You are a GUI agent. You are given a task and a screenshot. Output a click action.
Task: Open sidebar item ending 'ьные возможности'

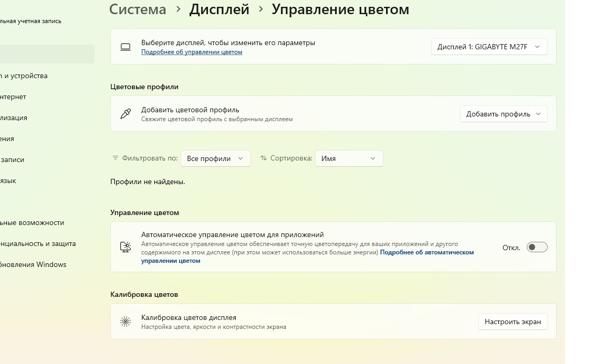(x=32, y=222)
